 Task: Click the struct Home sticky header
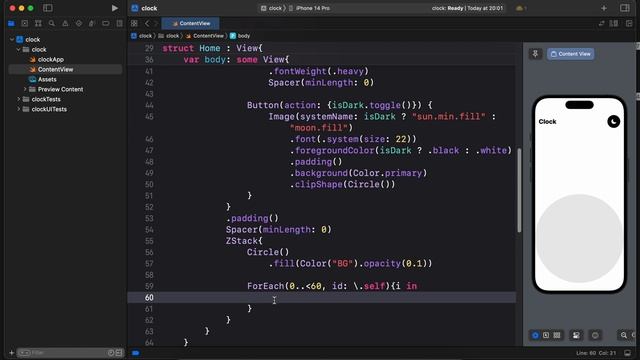pyautogui.click(x=213, y=48)
